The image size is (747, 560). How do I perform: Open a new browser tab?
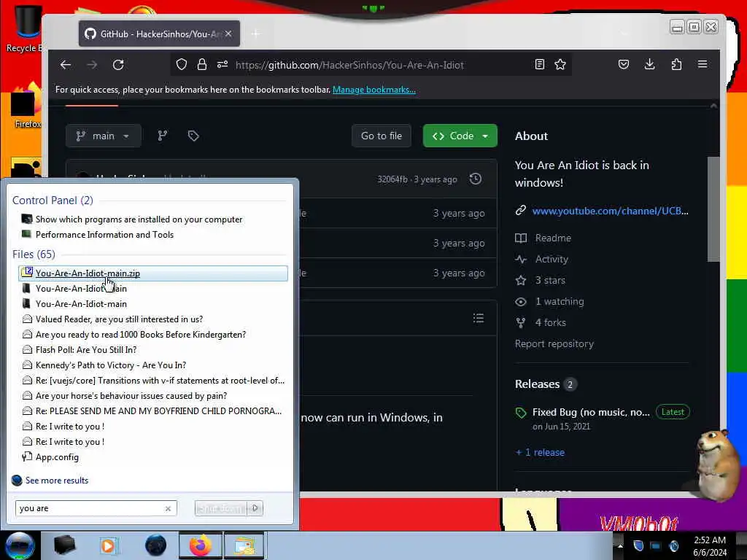[256, 34]
